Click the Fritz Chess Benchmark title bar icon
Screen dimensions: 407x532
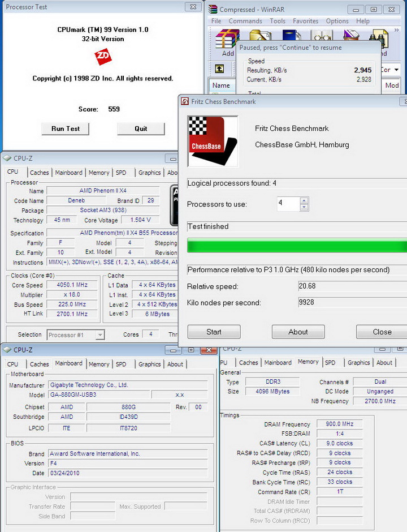click(185, 101)
